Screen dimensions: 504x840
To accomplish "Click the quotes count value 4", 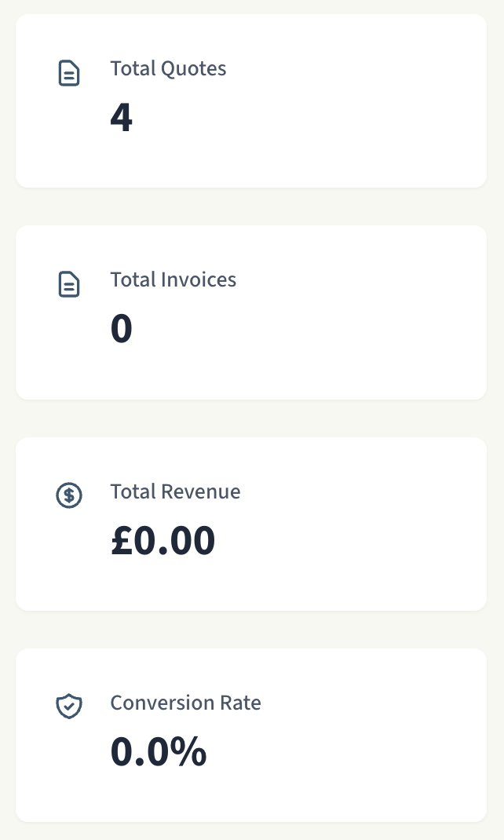I will click(x=122, y=118).
